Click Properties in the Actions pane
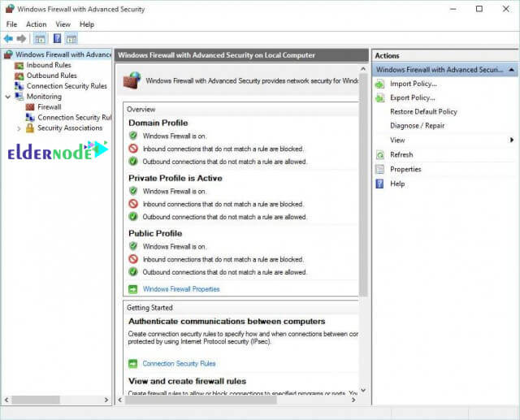The width and height of the screenshot is (520, 420). (405, 170)
